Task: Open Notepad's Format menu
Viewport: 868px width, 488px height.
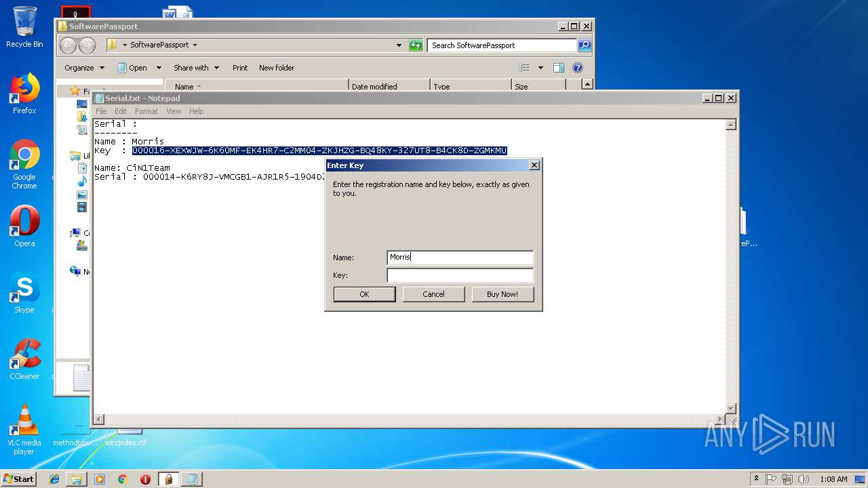Action: click(146, 111)
